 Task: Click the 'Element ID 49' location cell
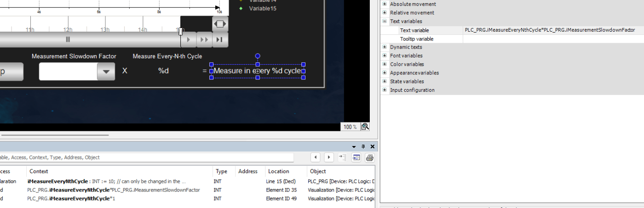click(282, 199)
